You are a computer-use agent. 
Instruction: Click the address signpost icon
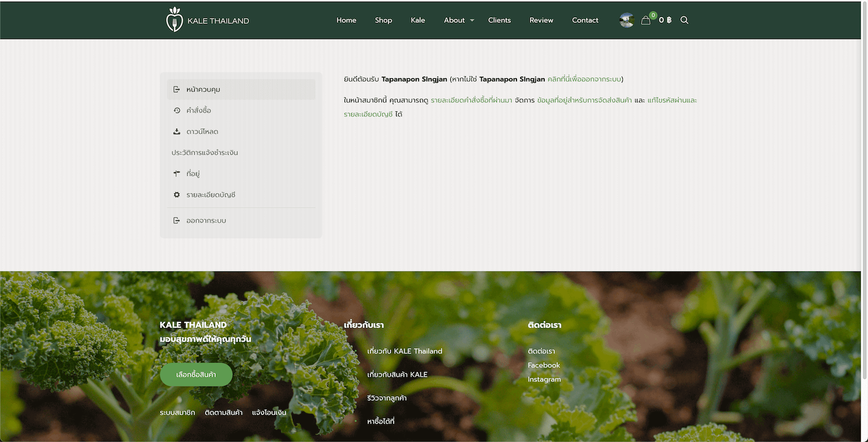pyautogui.click(x=176, y=174)
